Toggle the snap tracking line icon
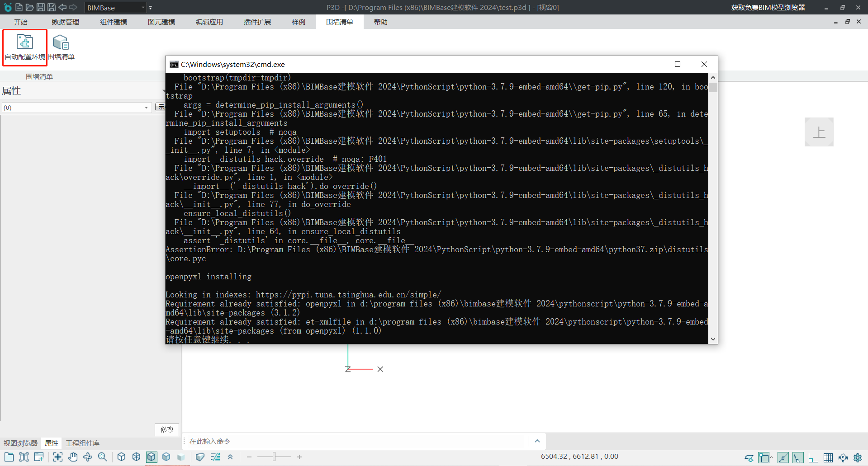This screenshot has height=466, width=868. [x=783, y=458]
